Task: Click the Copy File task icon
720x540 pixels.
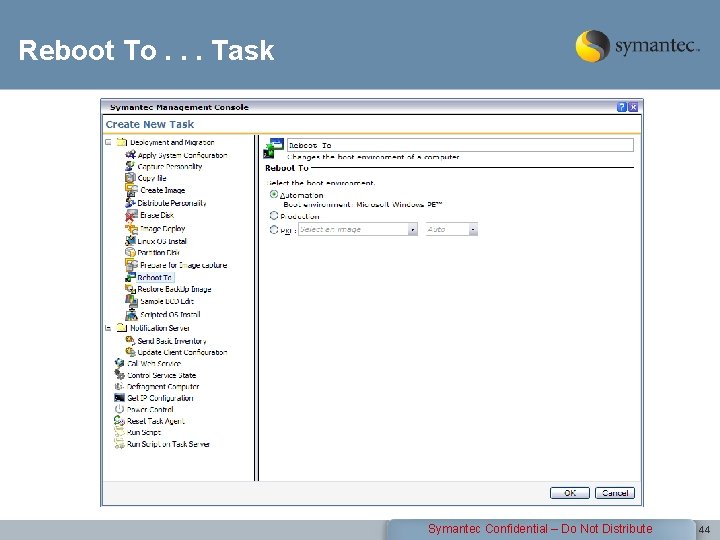Action: [130, 177]
